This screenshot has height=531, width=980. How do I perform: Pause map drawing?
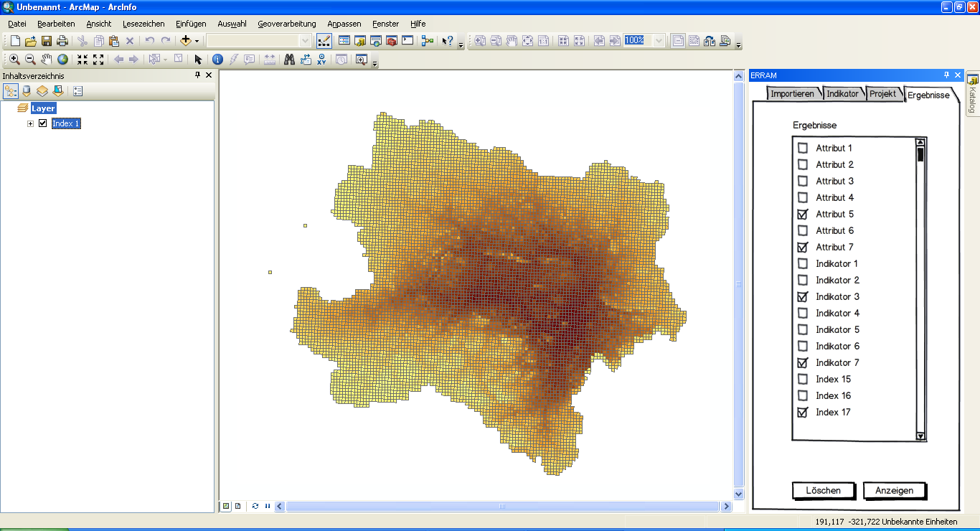pos(268,506)
